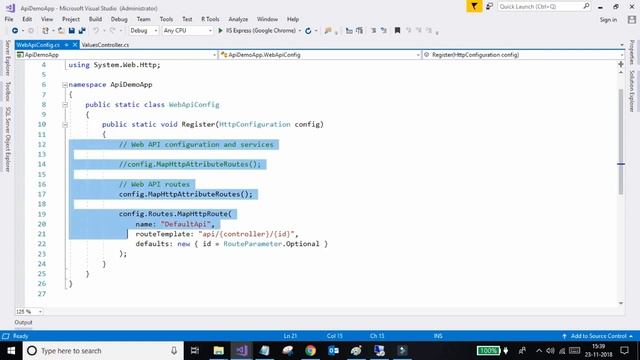Click the vertical editor scrollbar thumb
Image resolution: width=640 pixels, height=360 pixels.
click(x=621, y=142)
